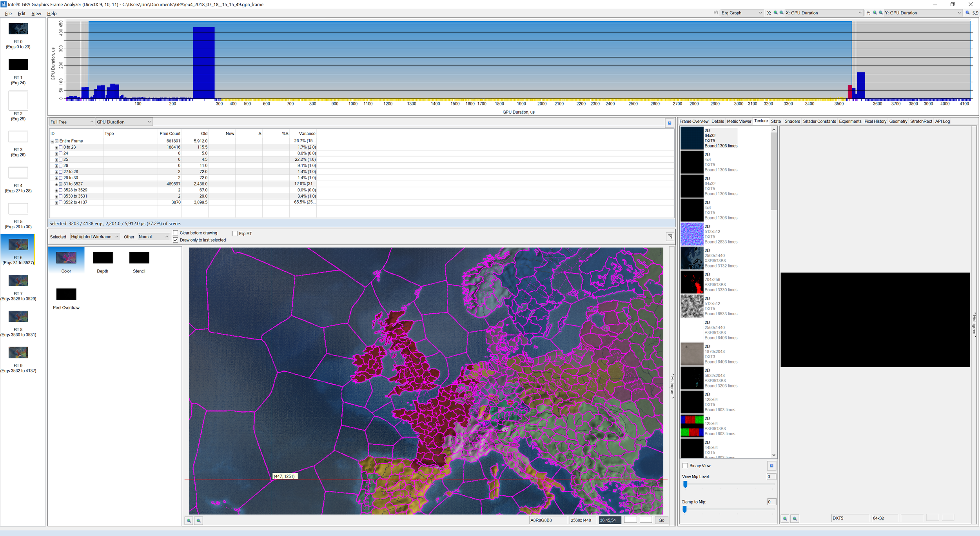Open the File menu
980x536 pixels.
8,13
